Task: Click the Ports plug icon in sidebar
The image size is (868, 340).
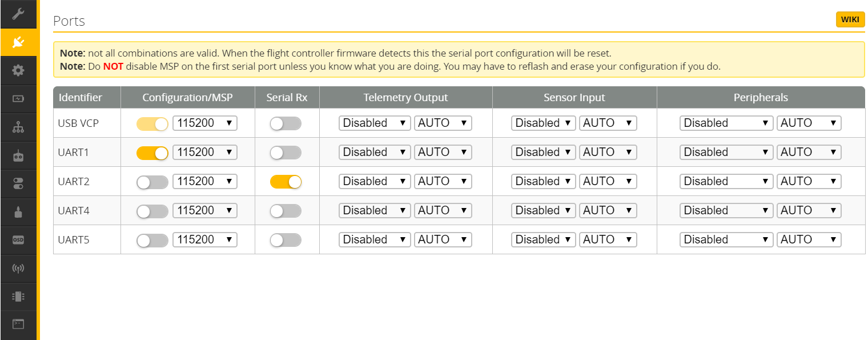Action: pyautogui.click(x=18, y=42)
